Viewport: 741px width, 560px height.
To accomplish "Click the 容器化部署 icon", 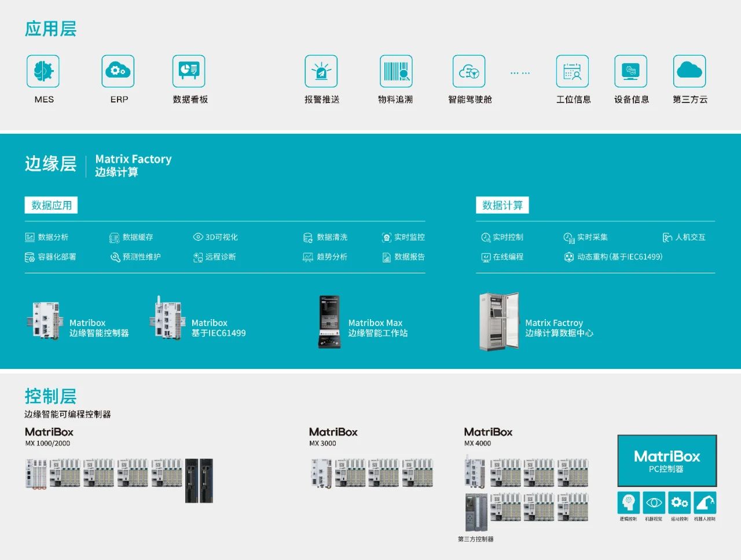I will [30, 257].
